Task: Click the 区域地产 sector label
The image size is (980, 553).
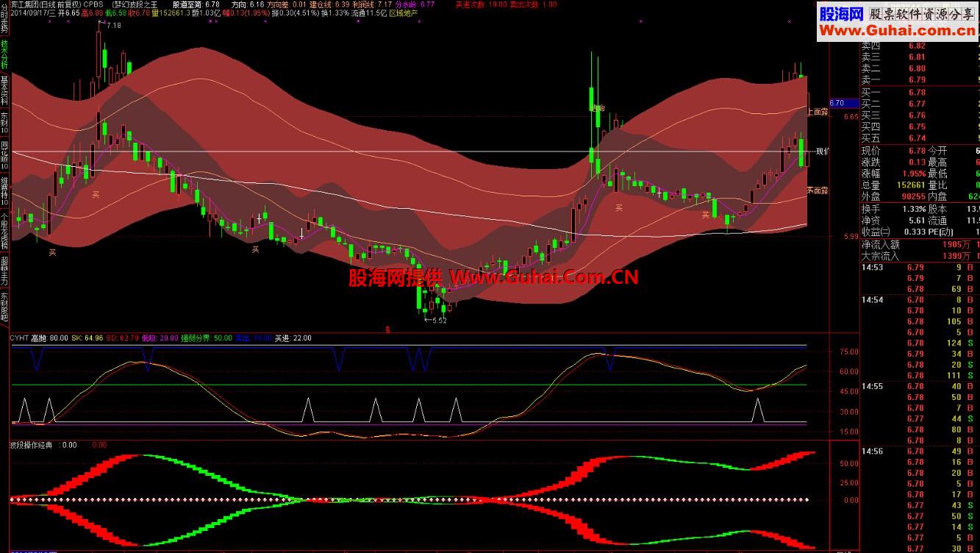Action: [403, 13]
